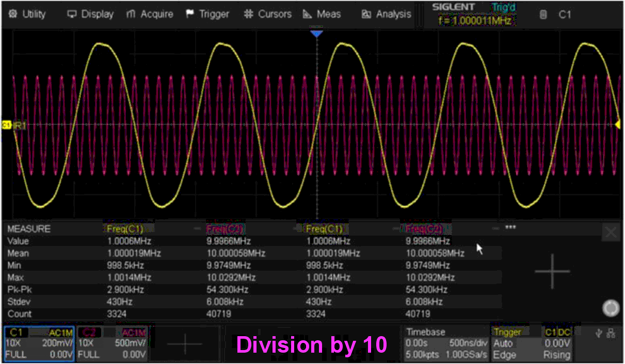Click the C1 label in top right corner
This screenshot has height=364, width=625.
pyautogui.click(x=565, y=14)
